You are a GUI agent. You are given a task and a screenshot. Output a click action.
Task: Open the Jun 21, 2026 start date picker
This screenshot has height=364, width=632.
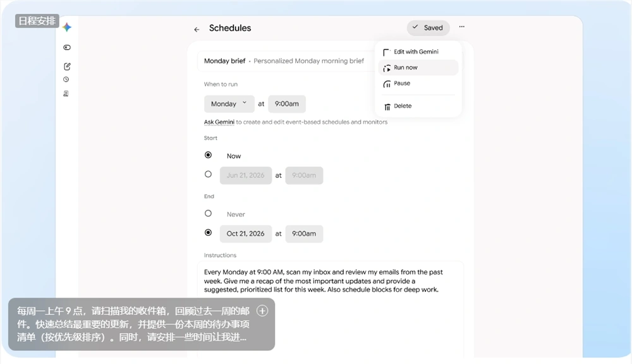click(x=245, y=175)
